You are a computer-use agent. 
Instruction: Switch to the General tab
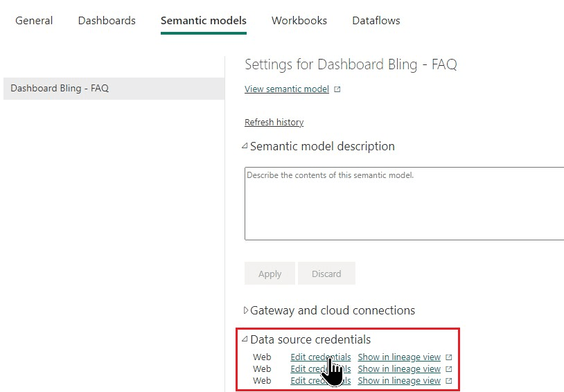coord(34,21)
